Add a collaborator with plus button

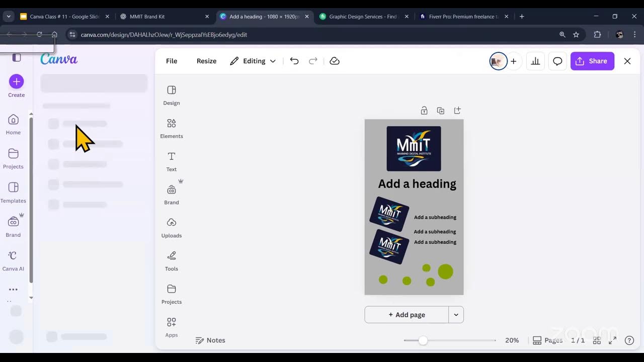pyautogui.click(x=513, y=61)
